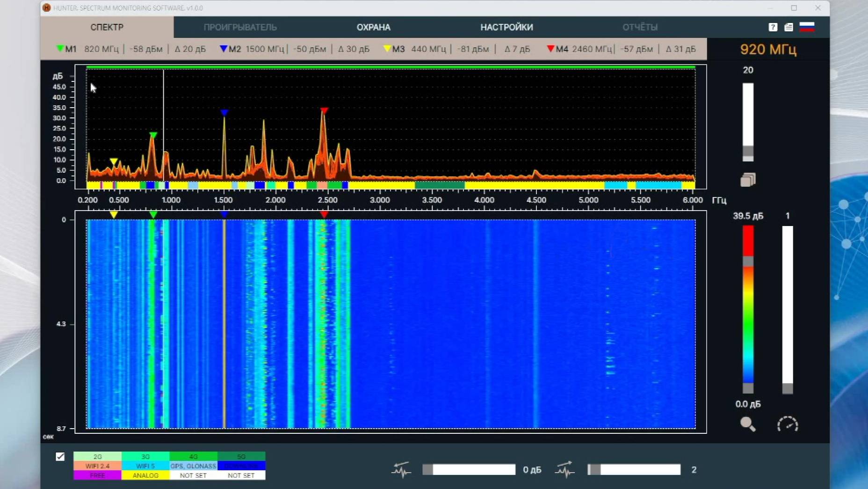Open the document list icon beside help
The width and height of the screenshot is (868, 489).
coord(788,27)
